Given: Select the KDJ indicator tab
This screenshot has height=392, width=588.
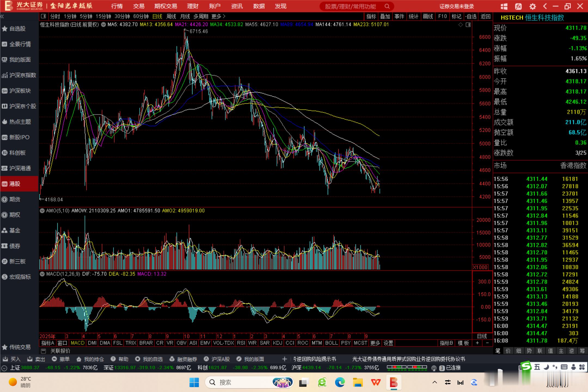Looking at the screenshot, I should pyautogui.click(x=277, y=343).
